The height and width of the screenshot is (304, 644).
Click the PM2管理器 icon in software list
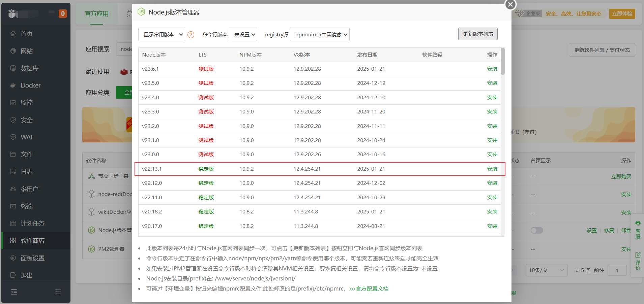click(91, 249)
